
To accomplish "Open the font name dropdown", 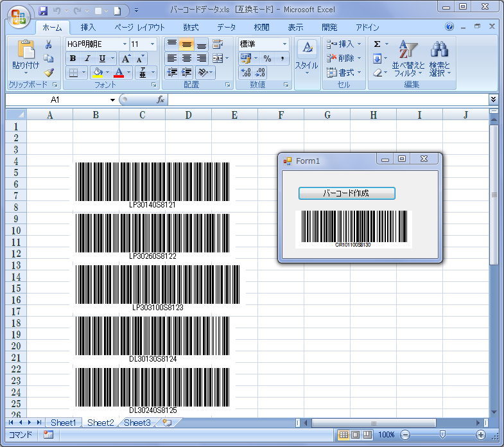I will tap(124, 44).
